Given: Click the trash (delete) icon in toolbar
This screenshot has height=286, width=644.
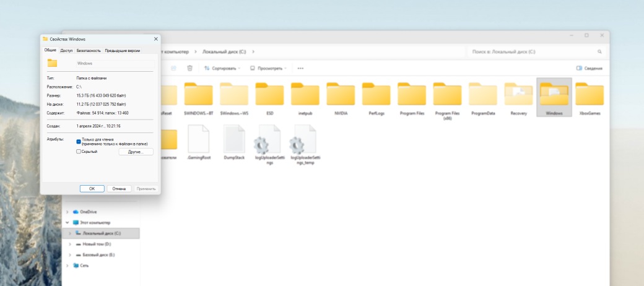Looking at the screenshot, I should point(190,68).
